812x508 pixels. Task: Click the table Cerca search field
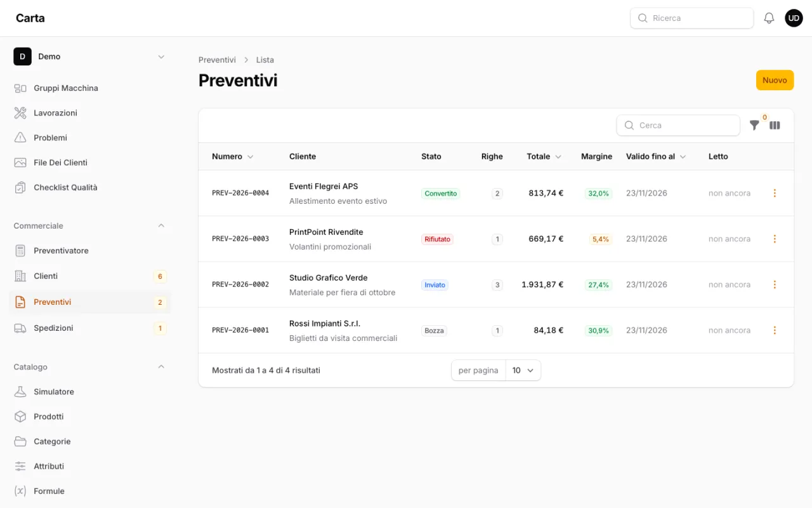click(x=678, y=125)
